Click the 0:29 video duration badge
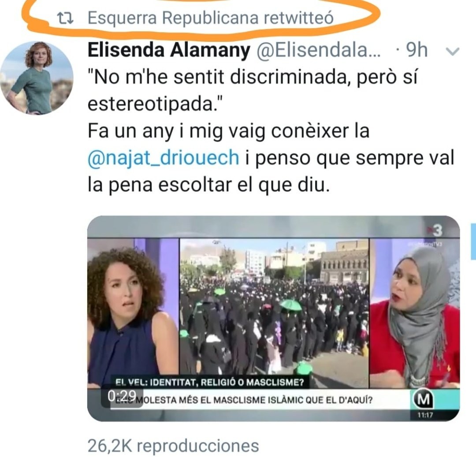Image resolution: width=476 pixels, height=457 pixels. [x=122, y=396]
